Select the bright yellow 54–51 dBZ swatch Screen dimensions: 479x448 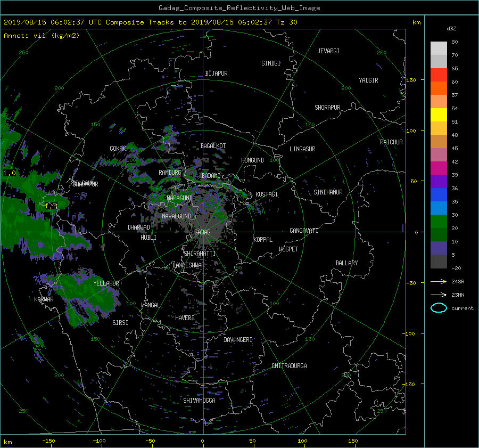pyautogui.click(x=439, y=115)
